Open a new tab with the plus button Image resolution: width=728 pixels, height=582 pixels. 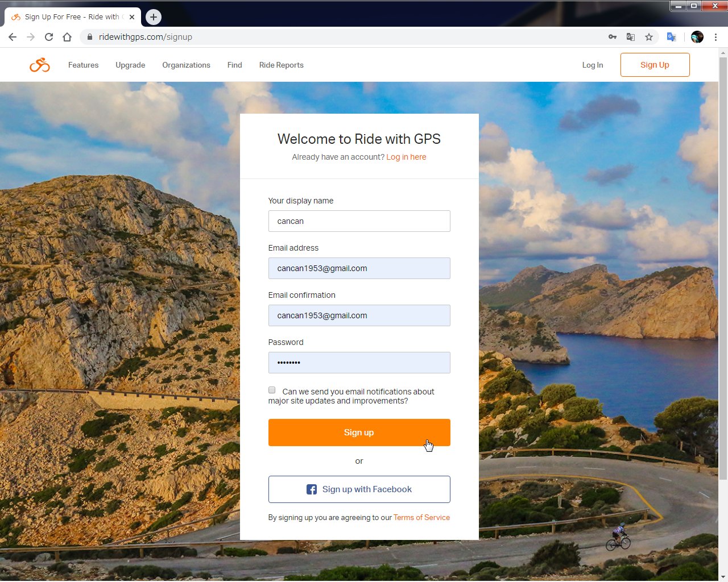click(153, 17)
